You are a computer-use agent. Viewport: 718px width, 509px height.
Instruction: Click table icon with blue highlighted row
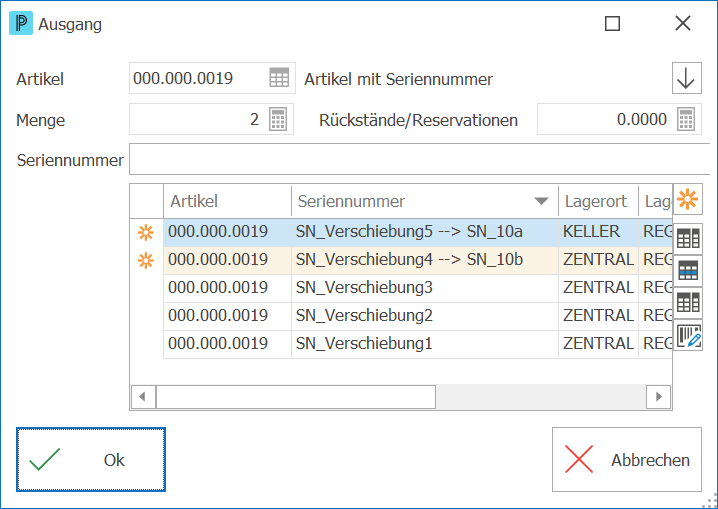pyautogui.click(x=688, y=271)
